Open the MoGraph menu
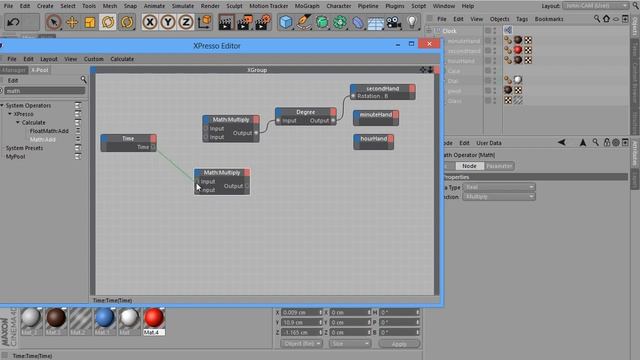Screen dimensions: 640x360 tap(307, 6)
